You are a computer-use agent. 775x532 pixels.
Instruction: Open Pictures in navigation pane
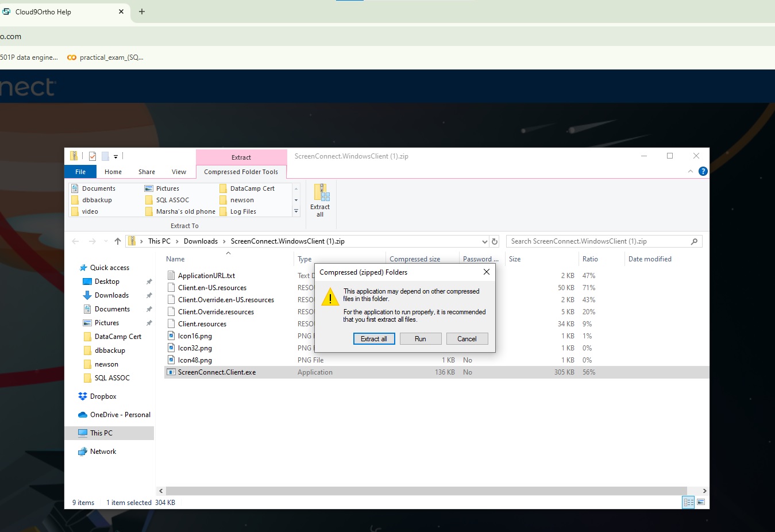point(106,323)
